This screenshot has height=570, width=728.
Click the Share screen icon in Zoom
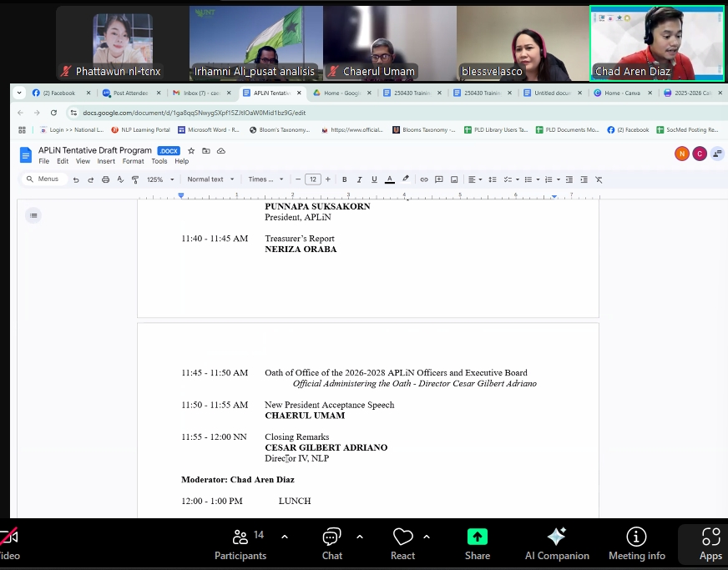coord(477,537)
